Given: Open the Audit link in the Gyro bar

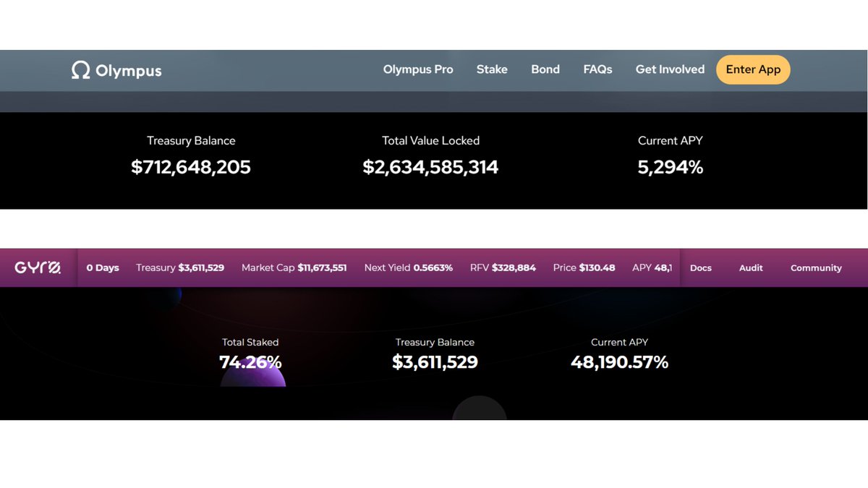Looking at the screenshot, I should point(751,268).
